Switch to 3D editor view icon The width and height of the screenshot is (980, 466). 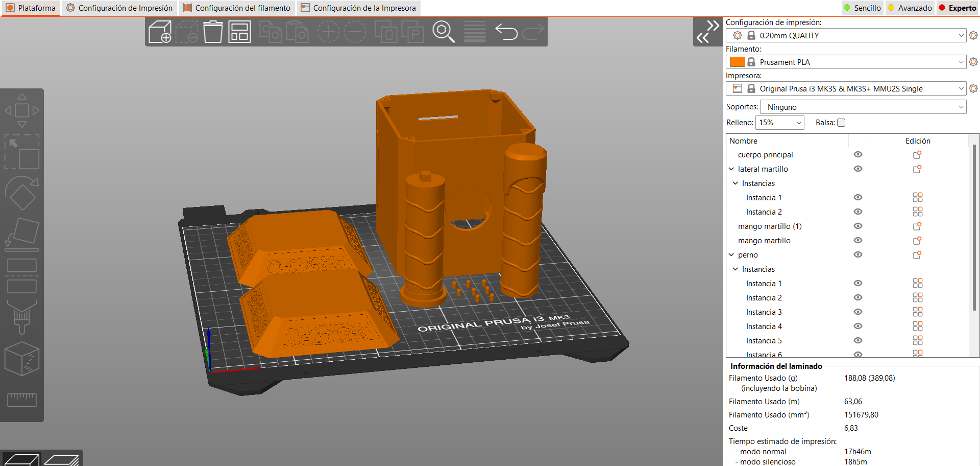[21, 459]
